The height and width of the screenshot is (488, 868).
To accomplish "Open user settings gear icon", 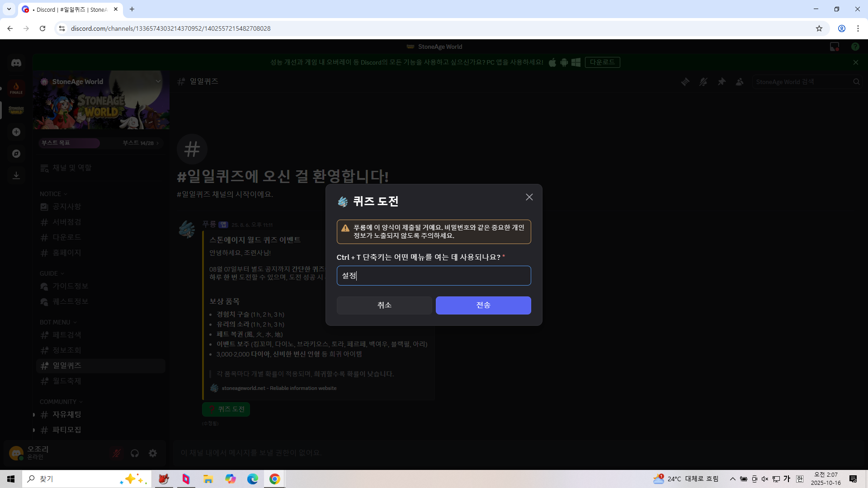I will click(153, 453).
